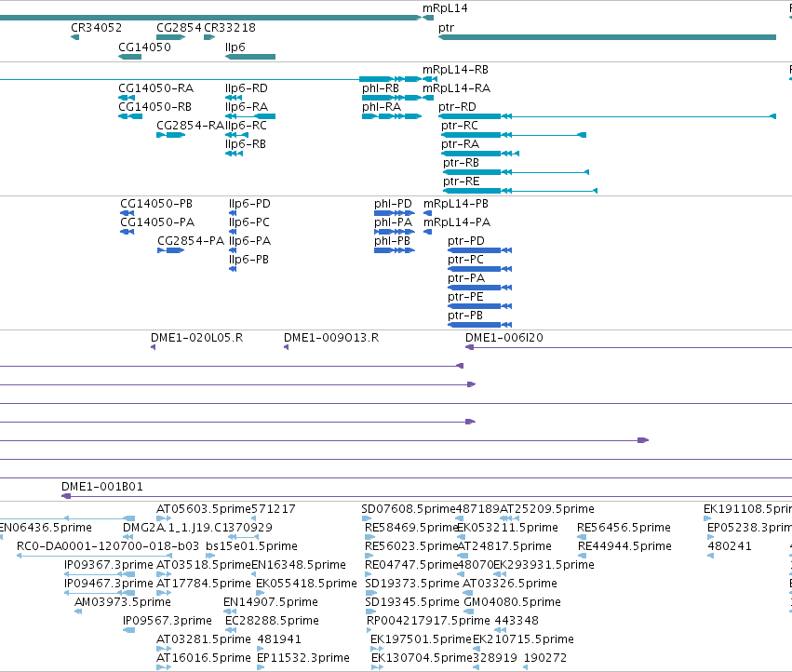The image size is (792, 672).
Task: Select the CG14050-PB protein label
Action: coord(156,204)
